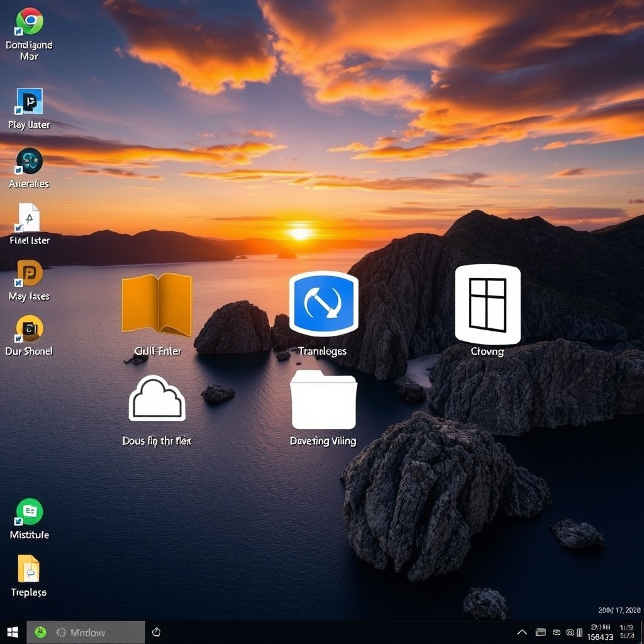Click the Show Desktop strip at taskbar edge

[x=641, y=632]
